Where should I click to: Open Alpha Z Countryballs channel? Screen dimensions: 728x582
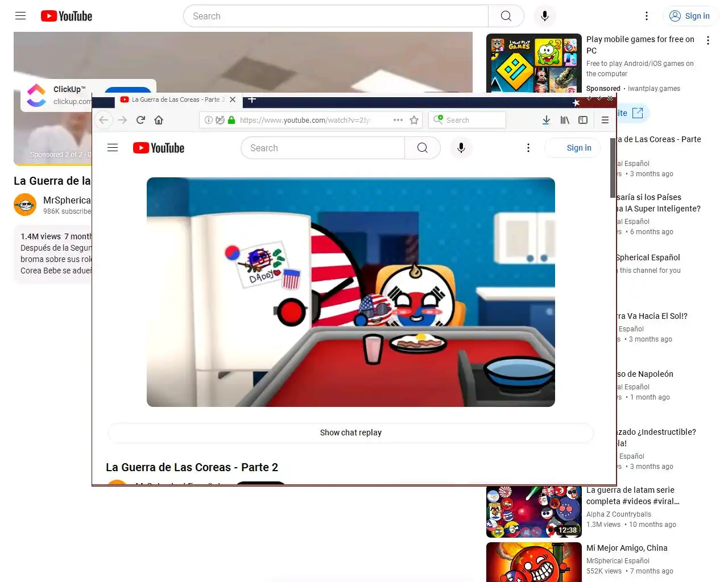click(x=619, y=514)
